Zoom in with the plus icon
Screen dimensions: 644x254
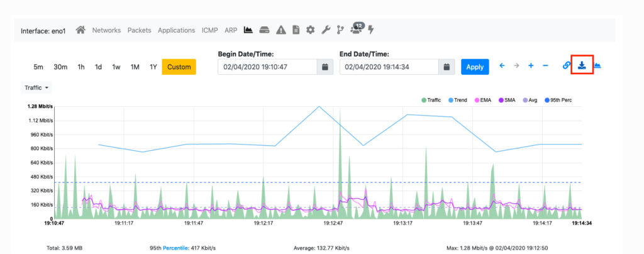coord(531,65)
